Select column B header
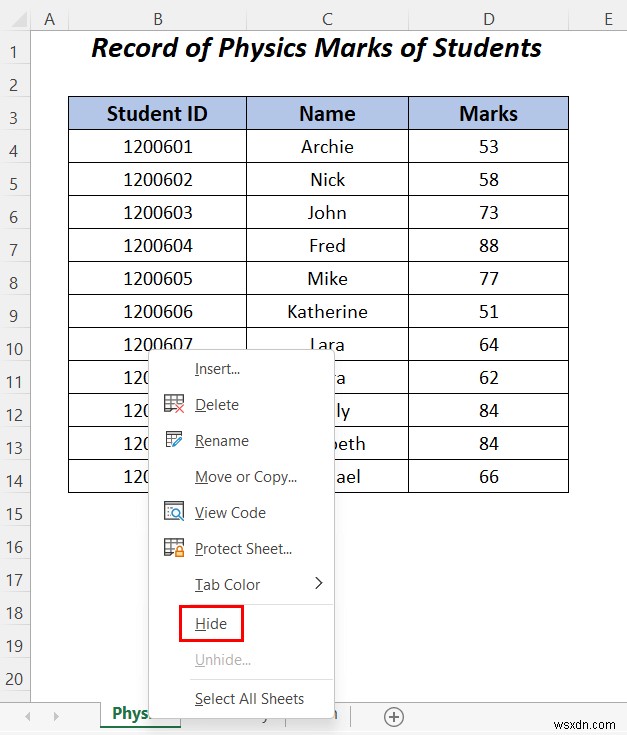 pos(157,19)
